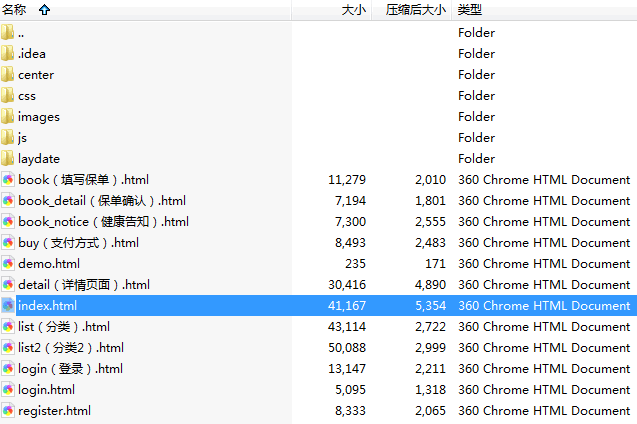Select file demo.html

tap(49, 264)
